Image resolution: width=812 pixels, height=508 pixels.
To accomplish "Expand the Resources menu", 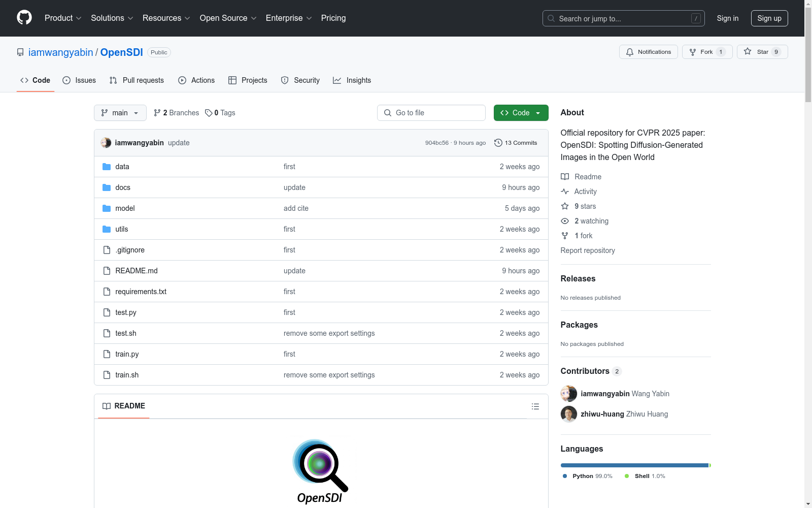I will tap(166, 18).
